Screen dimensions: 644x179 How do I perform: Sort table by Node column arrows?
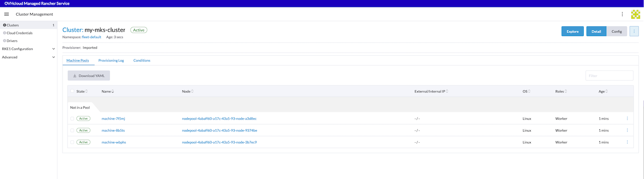click(x=192, y=91)
